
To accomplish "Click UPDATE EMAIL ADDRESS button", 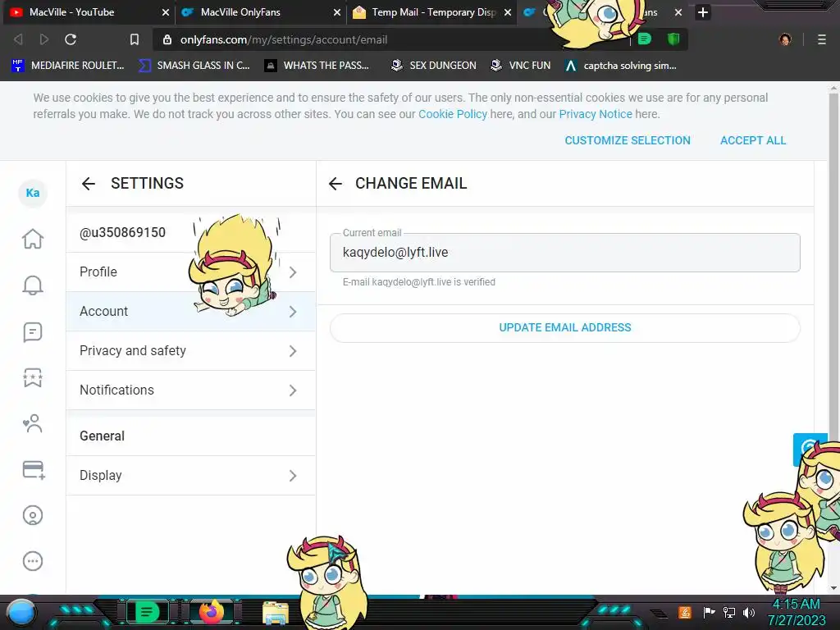I will click(x=565, y=328).
